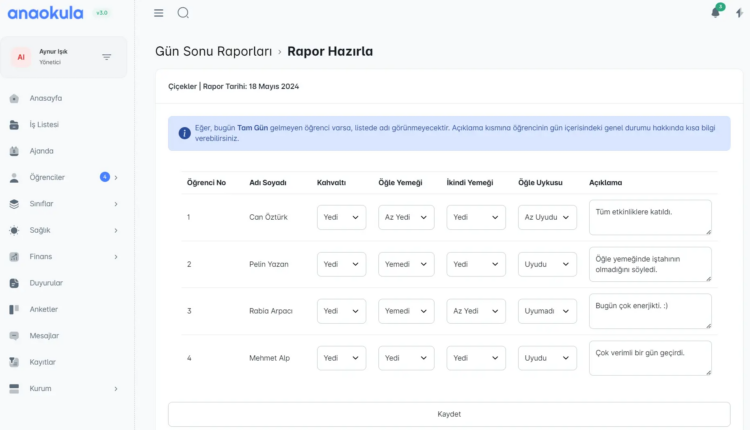Click the Anasayfa home icon in sidebar
Screen dimensions: 750x430
click(14, 98)
